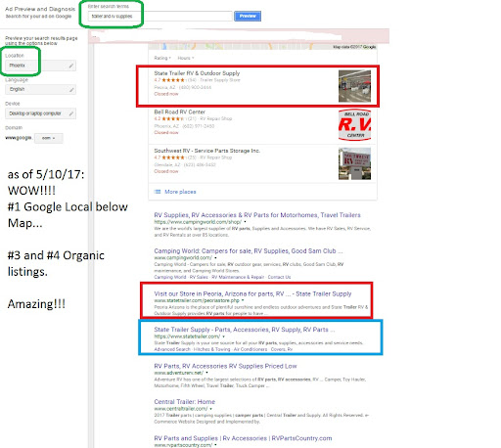Open the Rating filter dropdown
501x448 pixels.
[x=162, y=58]
